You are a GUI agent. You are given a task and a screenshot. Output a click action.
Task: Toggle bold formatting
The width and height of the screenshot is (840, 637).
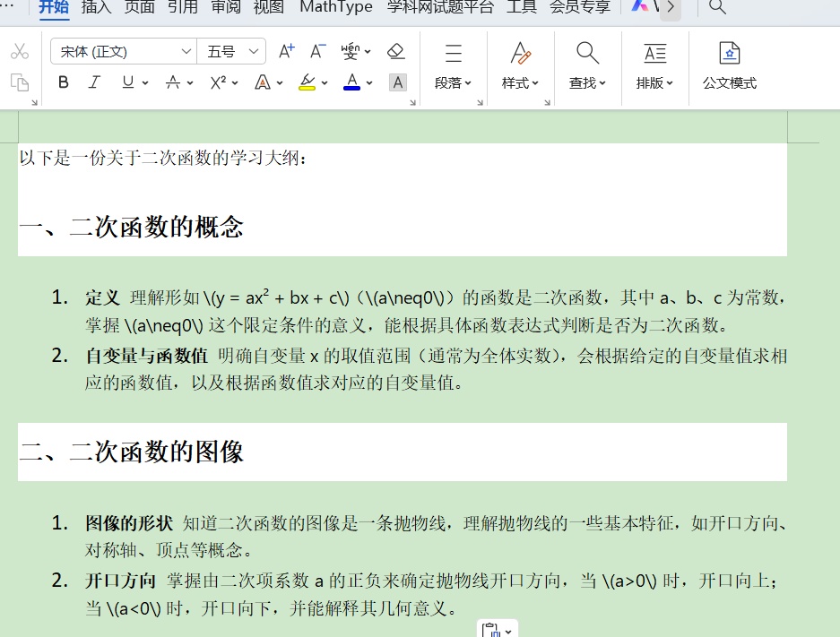[x=63, y=82]
